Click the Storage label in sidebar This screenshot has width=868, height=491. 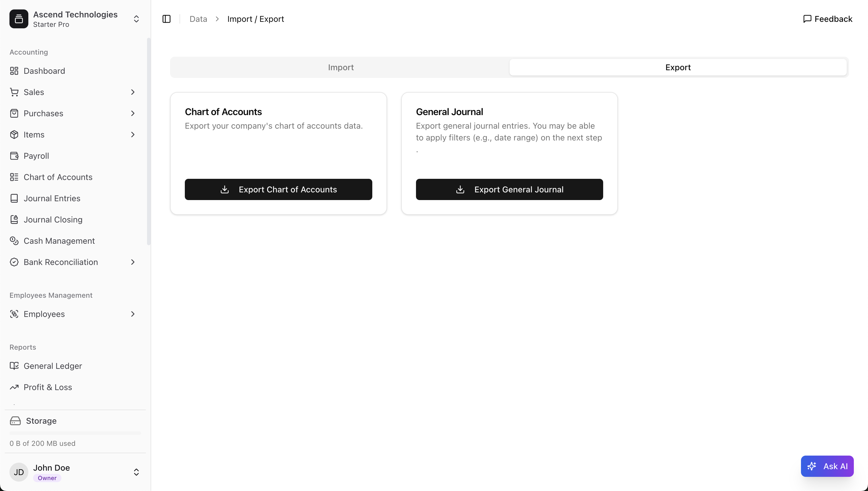41,421
